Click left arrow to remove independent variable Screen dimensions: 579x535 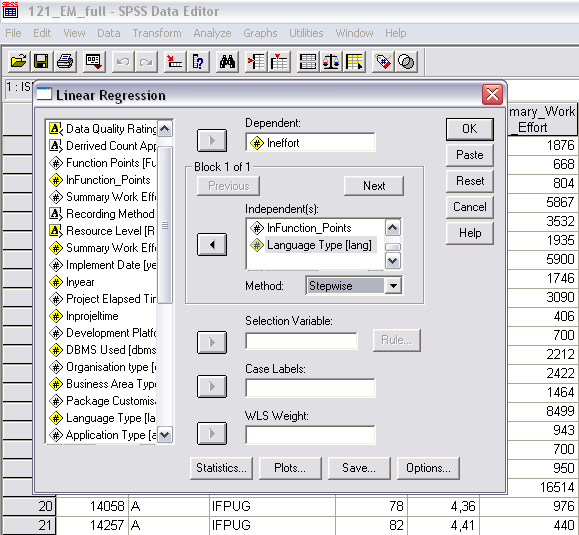tap(212, 244)
